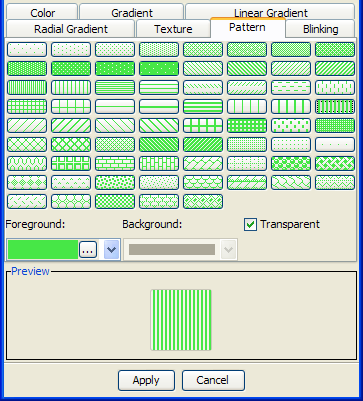
Task: Uncheck the Transparent checkbox
Action: [x=250, y=225]
